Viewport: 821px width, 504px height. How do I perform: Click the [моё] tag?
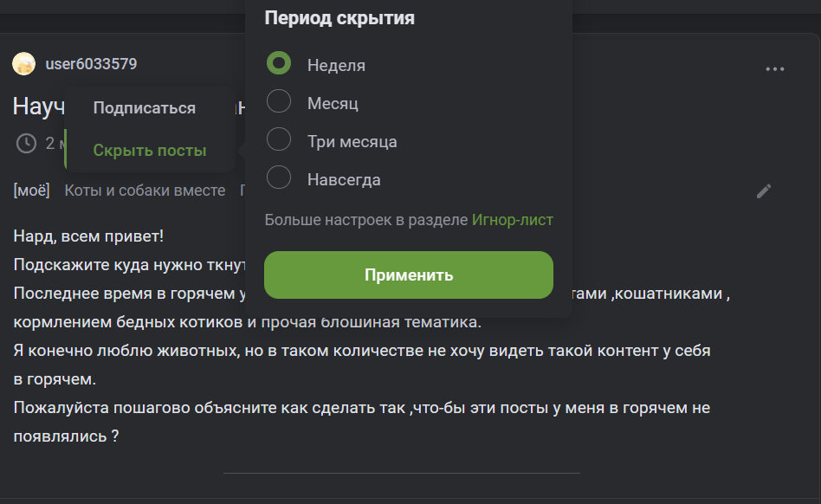[x=31, y=191]
